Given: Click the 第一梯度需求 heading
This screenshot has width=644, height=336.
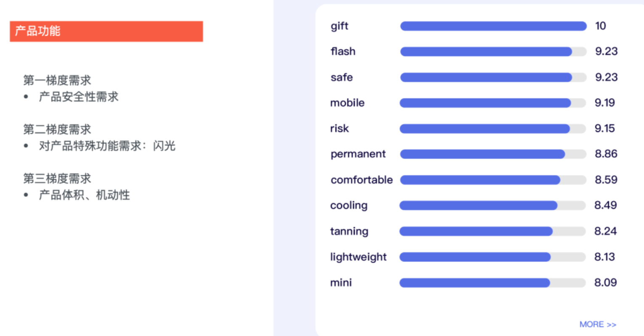Looking at the screenshot, I should 57,80.
